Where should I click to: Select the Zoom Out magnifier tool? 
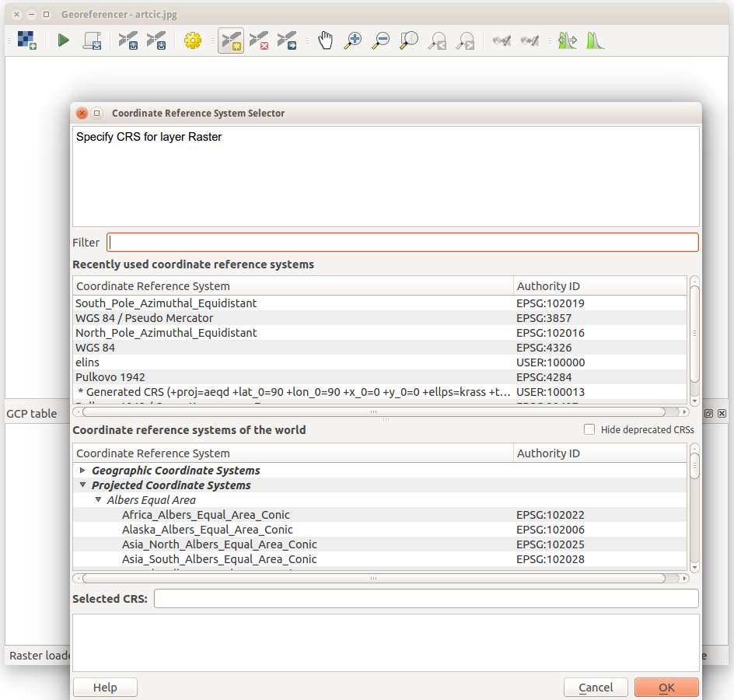pos(380,40)
